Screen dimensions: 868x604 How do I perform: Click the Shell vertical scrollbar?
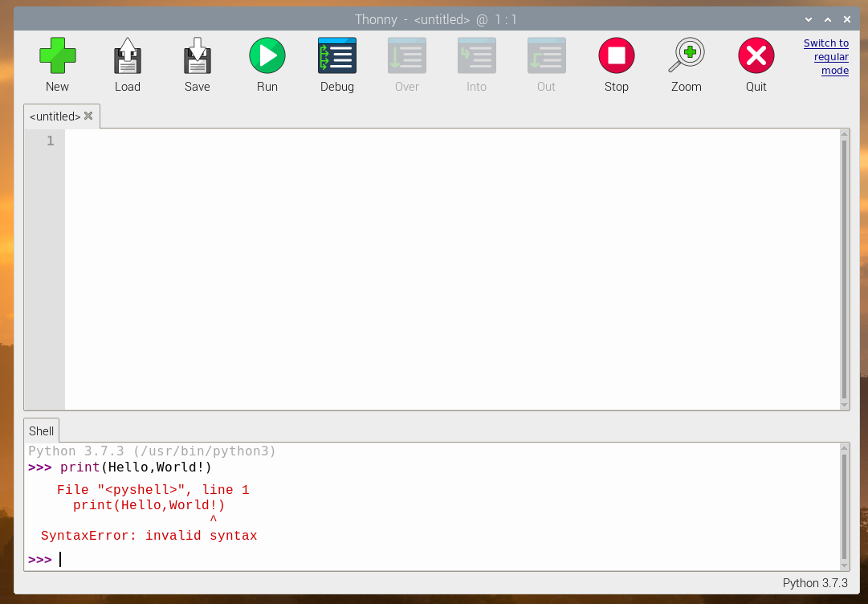[x=844, y=507]
